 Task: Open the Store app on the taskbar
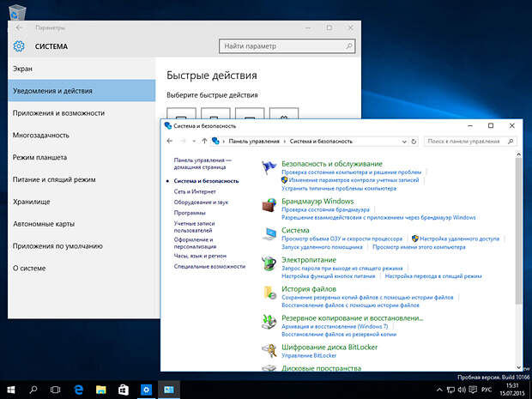124,390
